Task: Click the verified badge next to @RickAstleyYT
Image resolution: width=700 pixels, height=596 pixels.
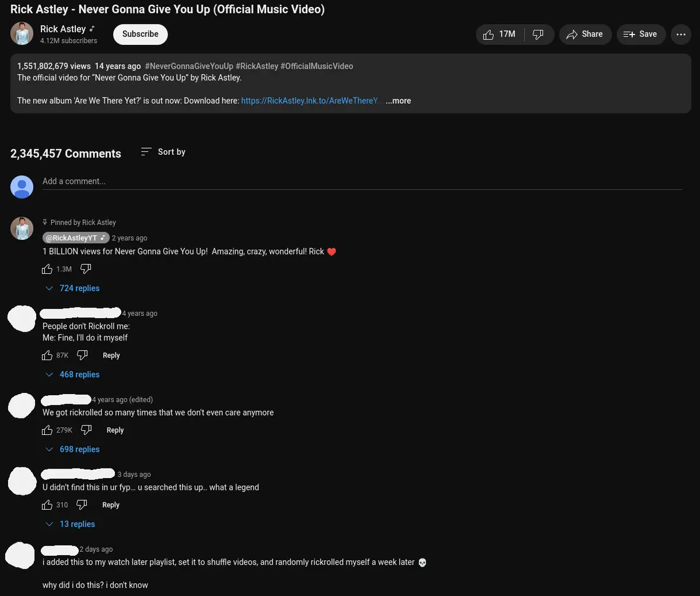Action: coord(103,238)
